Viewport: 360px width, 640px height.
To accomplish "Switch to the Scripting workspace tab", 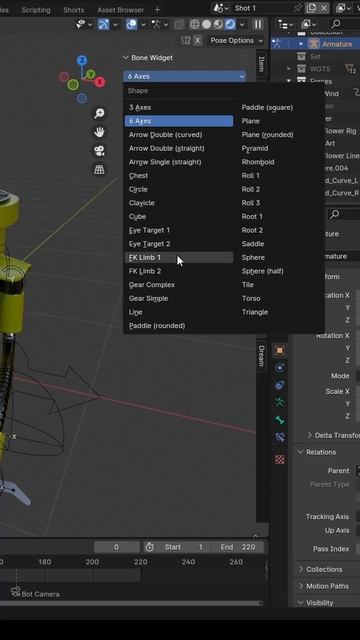I will coord(36,10).
